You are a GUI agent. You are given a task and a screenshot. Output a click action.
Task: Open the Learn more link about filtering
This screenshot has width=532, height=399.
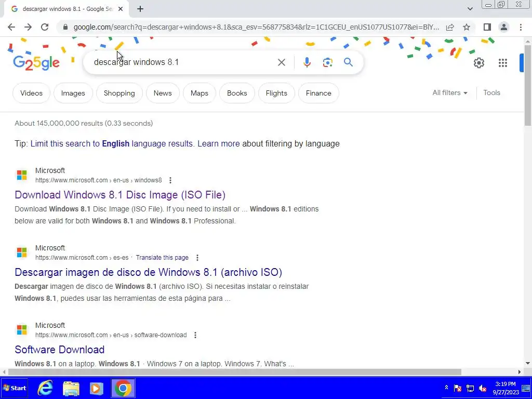219,143
